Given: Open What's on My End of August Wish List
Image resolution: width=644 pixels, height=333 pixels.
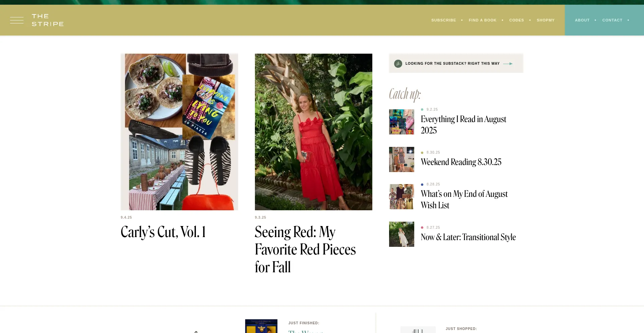Looking at the screenshot, I should pos(464,200).
